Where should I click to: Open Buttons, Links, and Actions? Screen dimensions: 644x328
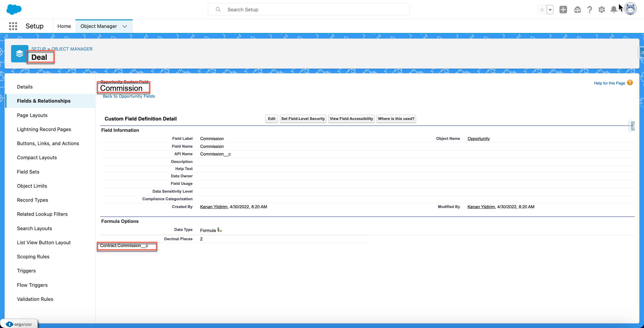[x=48, y=143]
